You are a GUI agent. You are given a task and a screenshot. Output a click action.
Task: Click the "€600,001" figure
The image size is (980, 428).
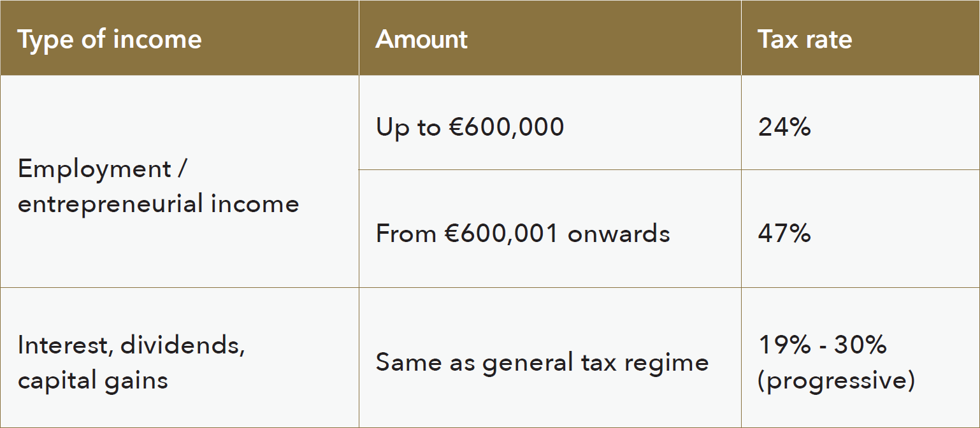click(x=501, y=234)
